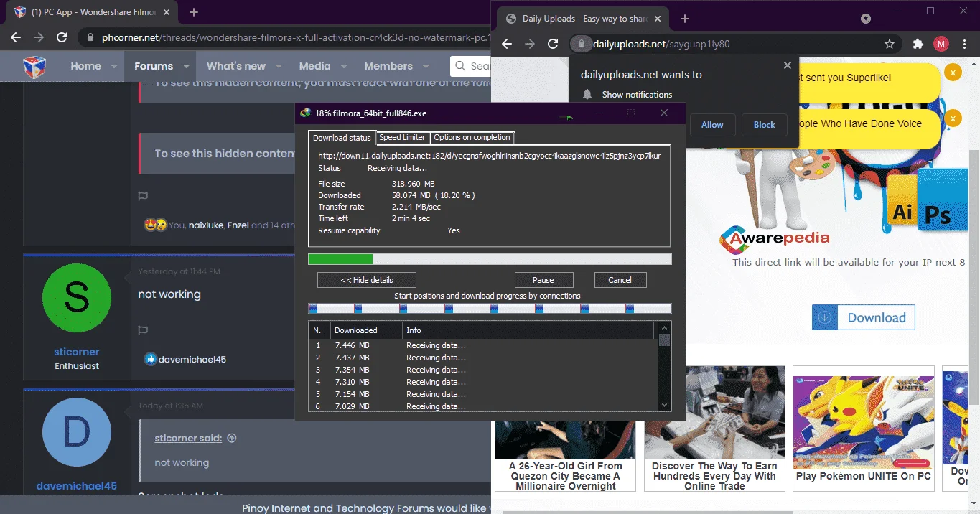The width and height of the screenshot is (980, 514).
Task: Expand sticorner's quoted post
Action: pyautogui.click(x=231, y=438)
